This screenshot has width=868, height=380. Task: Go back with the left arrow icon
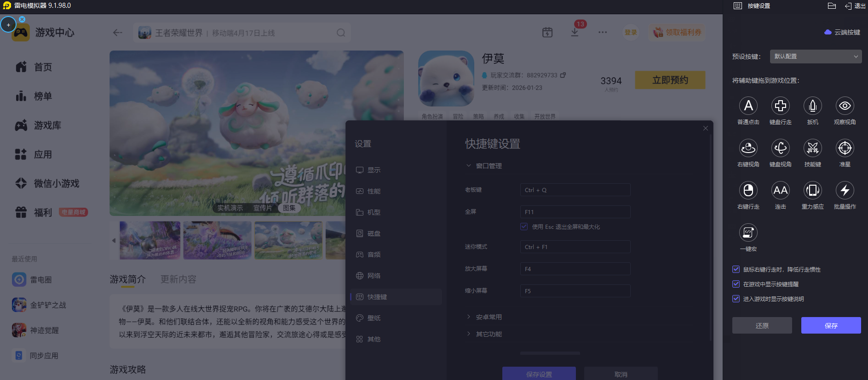point(118,33)
